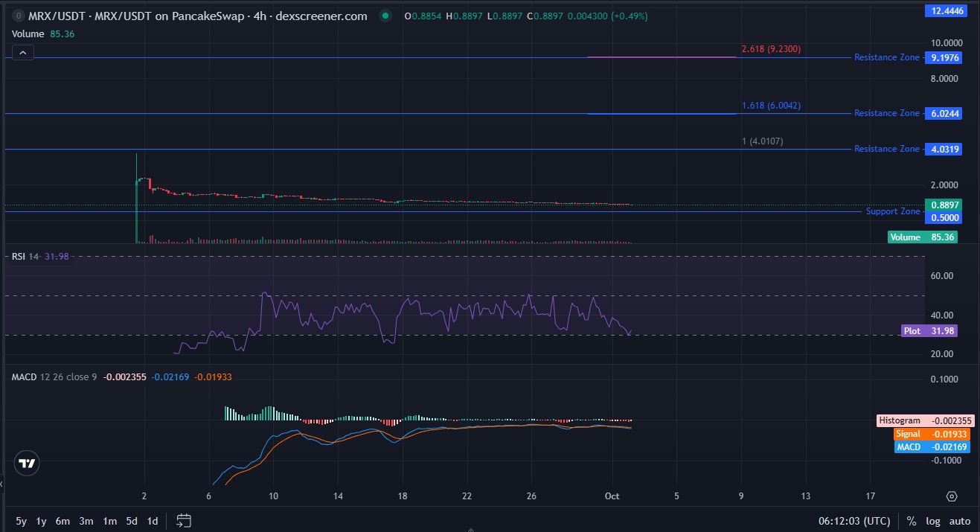
Task: Click the Oct date on time axis
Action: pos(612,496)
